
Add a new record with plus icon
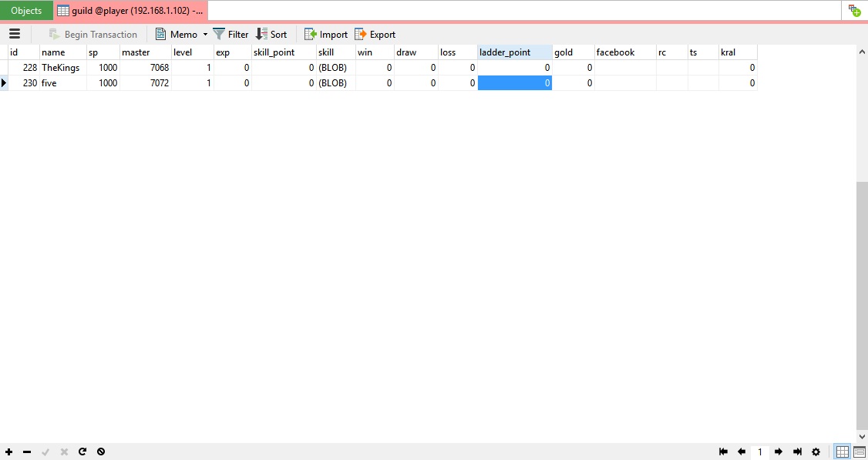[8, 452]
